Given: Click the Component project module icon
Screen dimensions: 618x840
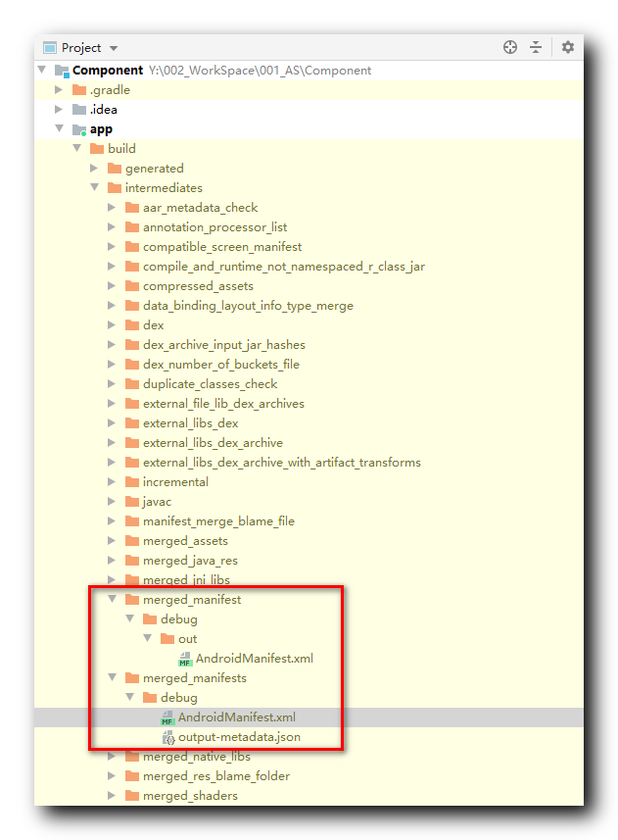Looking at the screenshot, I should coord(62,71).
